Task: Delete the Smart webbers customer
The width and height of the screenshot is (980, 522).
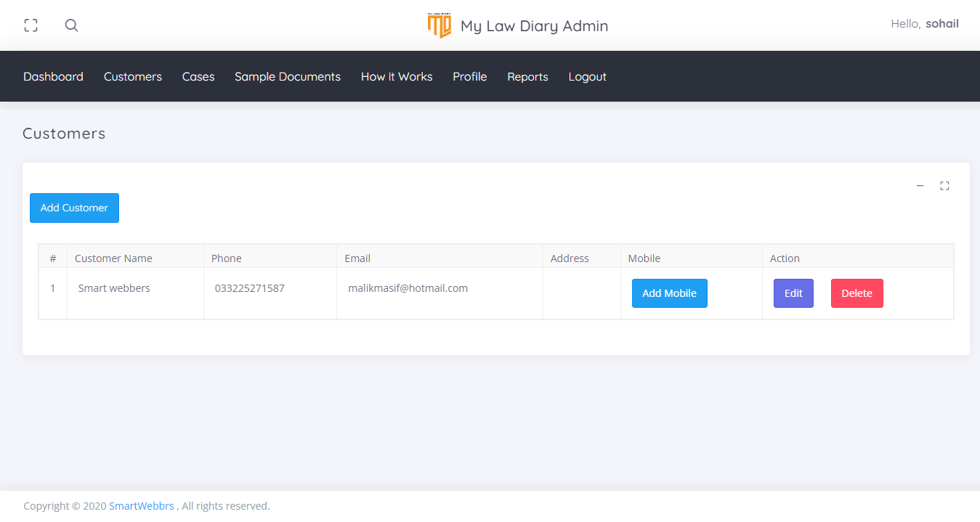Action: pos(857,293)
